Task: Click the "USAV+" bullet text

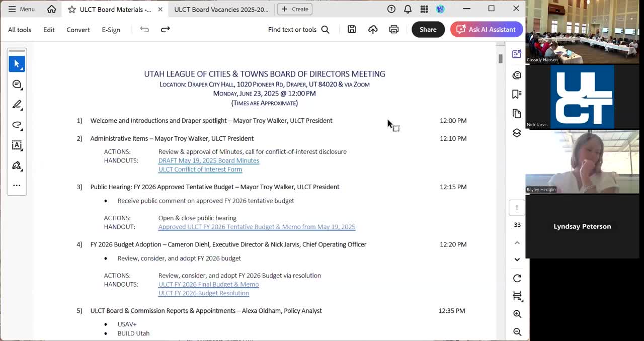Action: pyautogui.click(x=127, y=324)
